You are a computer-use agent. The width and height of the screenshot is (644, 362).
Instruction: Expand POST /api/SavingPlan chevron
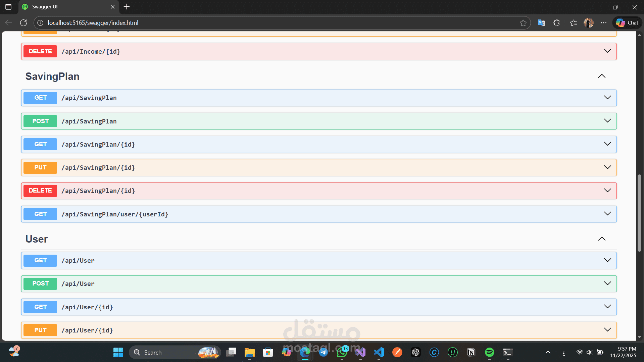tap(607, 121)
